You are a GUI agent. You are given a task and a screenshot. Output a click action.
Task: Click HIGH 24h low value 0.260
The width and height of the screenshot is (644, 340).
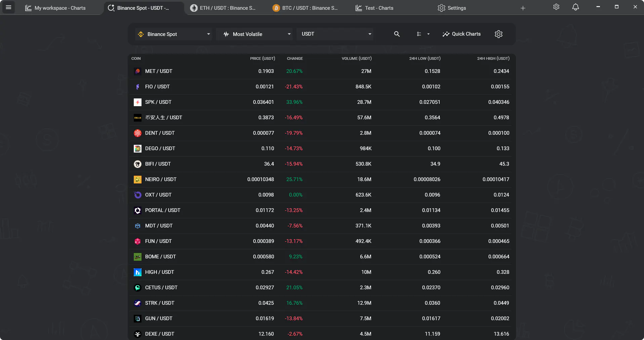click(434, 272)
